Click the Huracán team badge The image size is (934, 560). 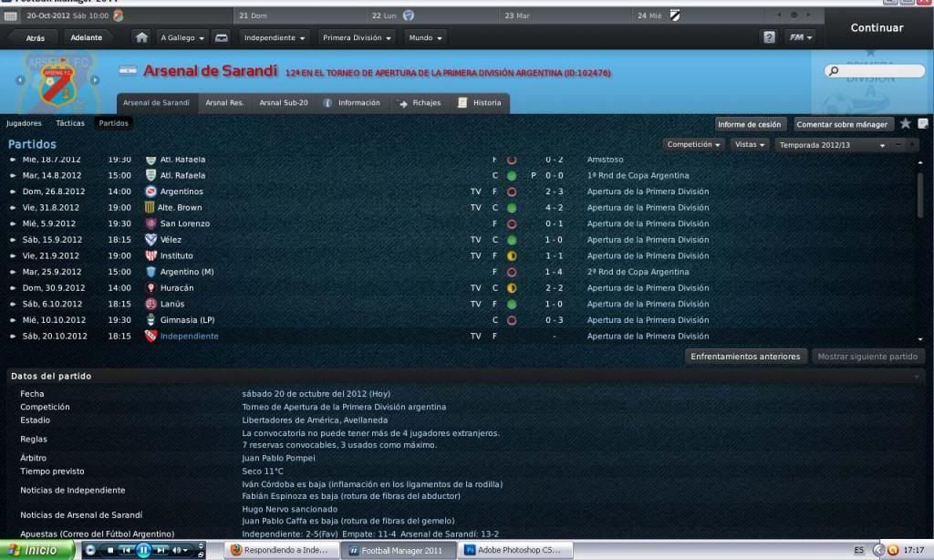coord(150,288)
